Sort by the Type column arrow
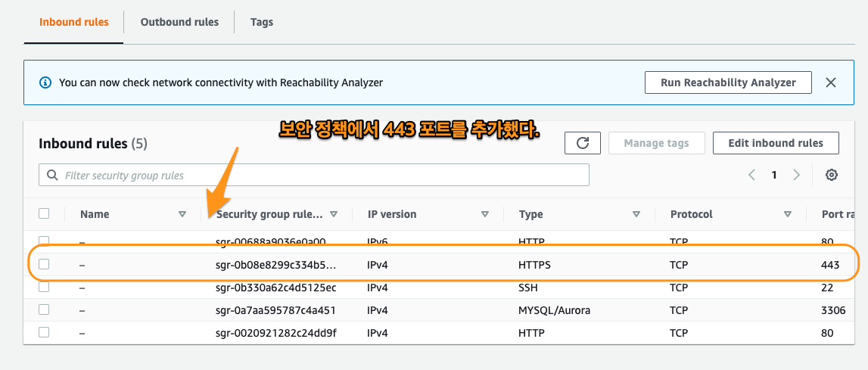 636,214
